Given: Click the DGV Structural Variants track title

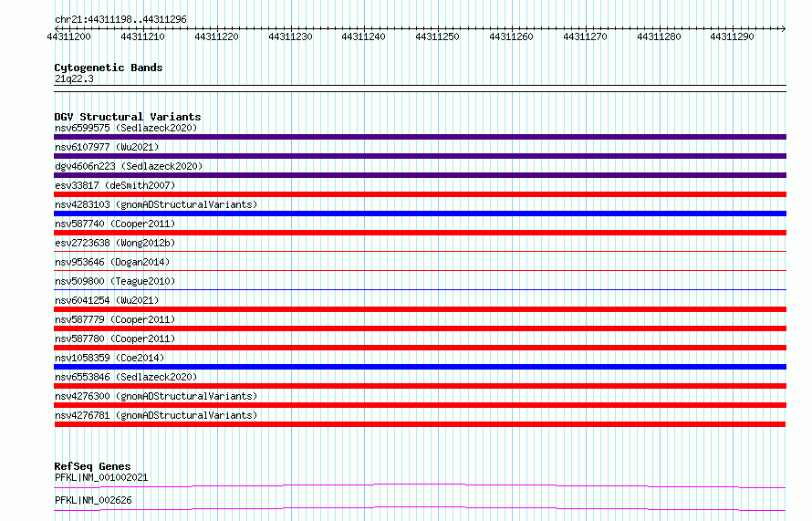Looking at the screenshot, I should click(128, 117).
